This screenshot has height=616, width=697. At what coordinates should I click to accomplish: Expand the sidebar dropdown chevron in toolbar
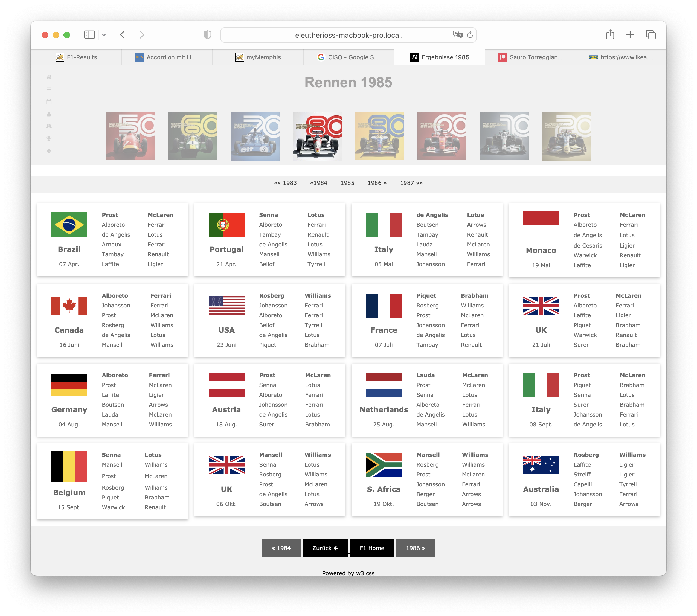104,35
